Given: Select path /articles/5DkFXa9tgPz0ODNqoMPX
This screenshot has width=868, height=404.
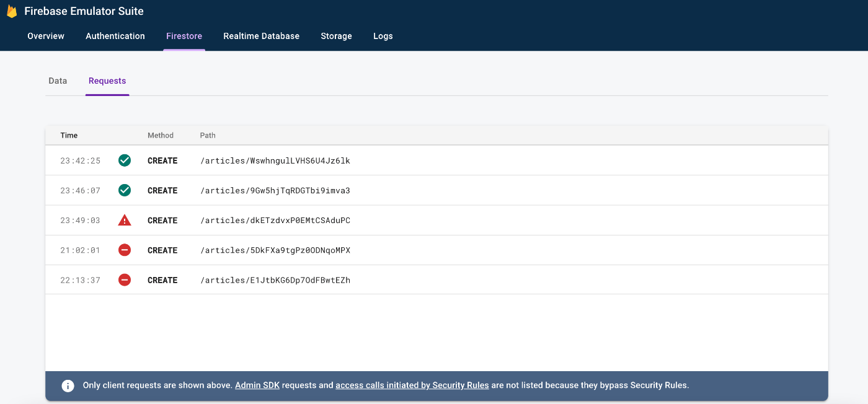Looking at the screenshot, I should coord(275,250).
